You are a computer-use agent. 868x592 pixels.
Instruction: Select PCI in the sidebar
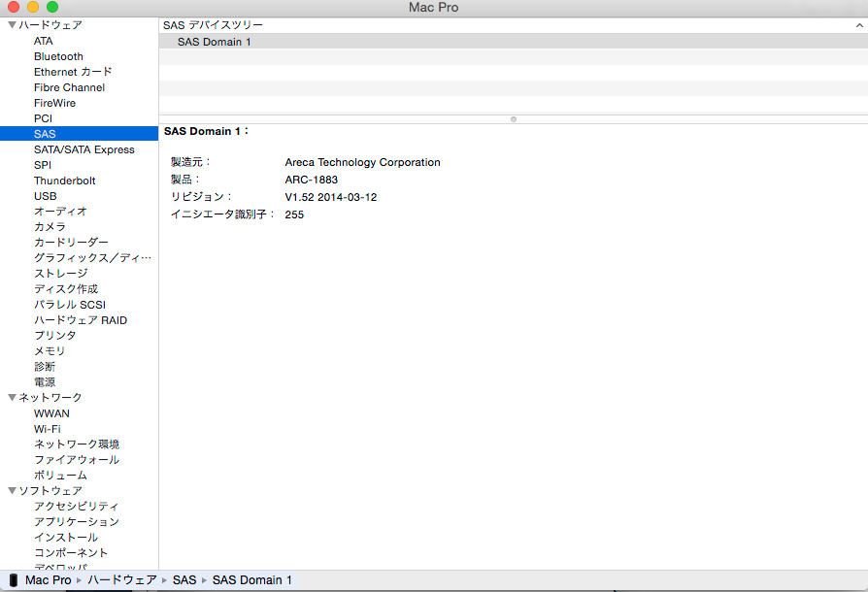pyautogui.click(x=43, y=118)
